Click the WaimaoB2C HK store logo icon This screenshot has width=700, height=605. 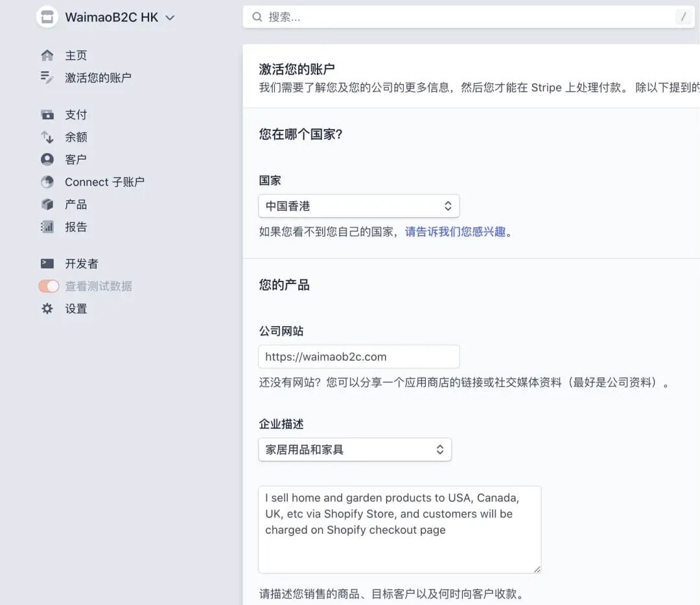pos(47,18)
